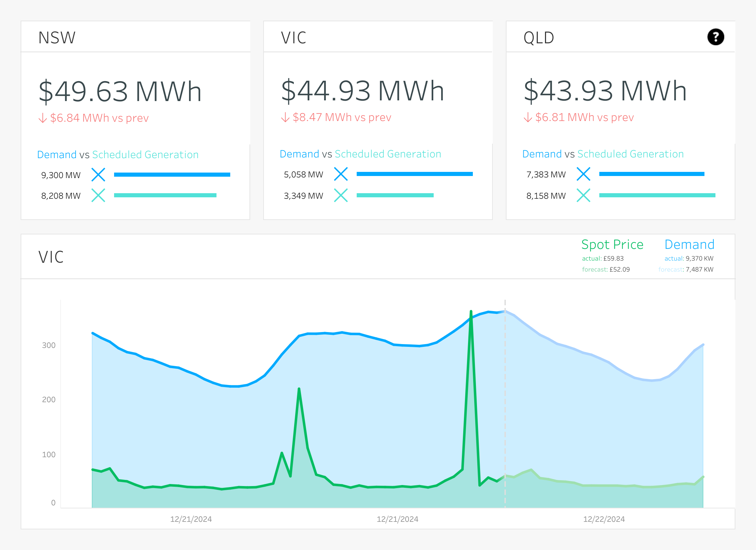Click the Spot Price legend heading

click(x=612, y=245)
